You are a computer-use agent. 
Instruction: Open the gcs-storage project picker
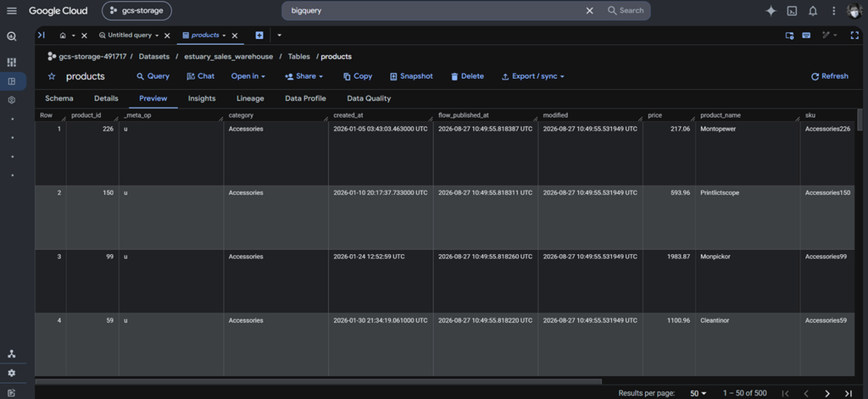(136, 10)
